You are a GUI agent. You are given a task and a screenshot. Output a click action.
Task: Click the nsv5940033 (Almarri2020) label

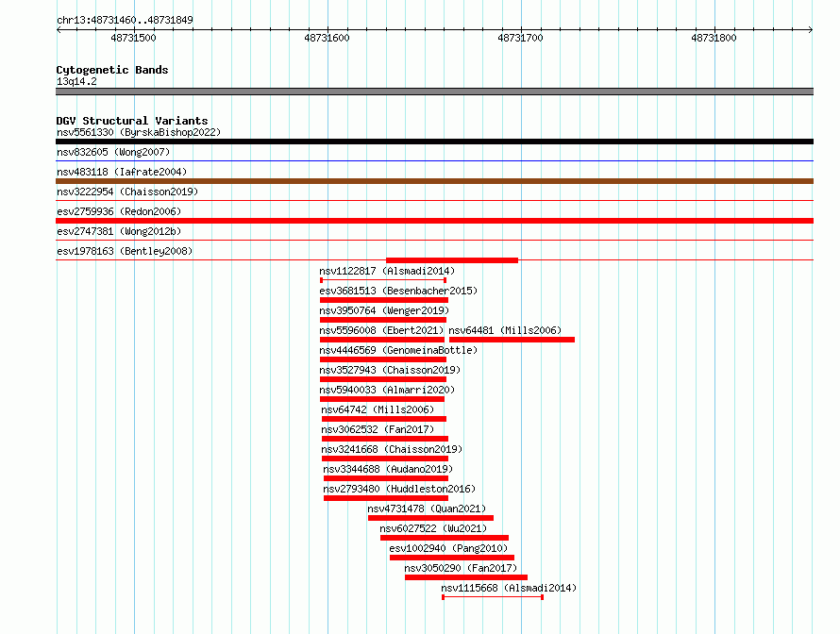[x=387, y=390]
